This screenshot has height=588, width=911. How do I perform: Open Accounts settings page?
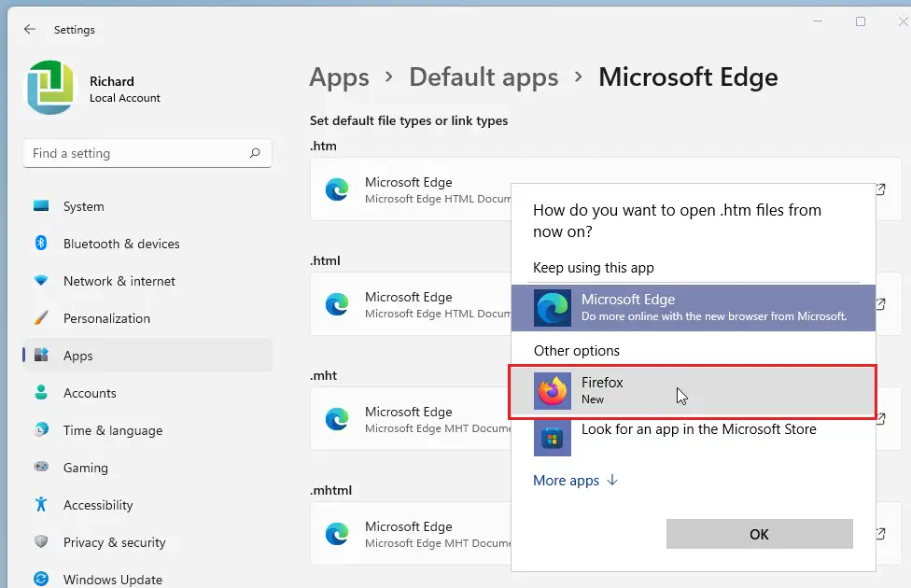pyautogui.click(x=147, y=393)
